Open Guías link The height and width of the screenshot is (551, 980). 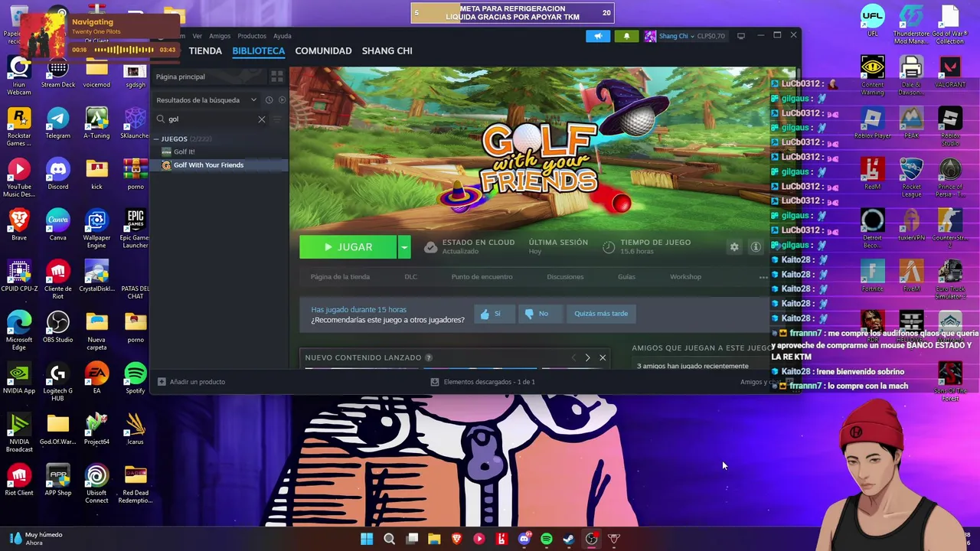pos(626,277)
